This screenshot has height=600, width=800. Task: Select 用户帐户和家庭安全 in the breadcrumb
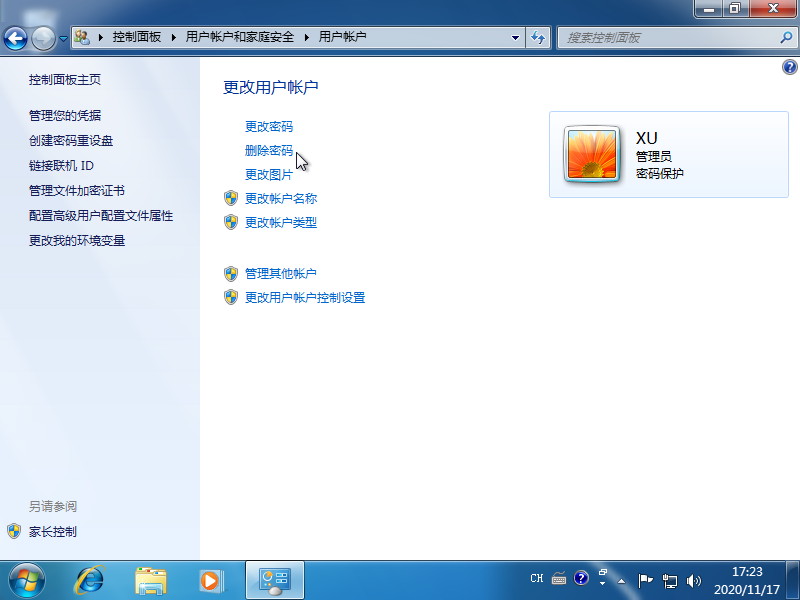click(x=237, y=38)
